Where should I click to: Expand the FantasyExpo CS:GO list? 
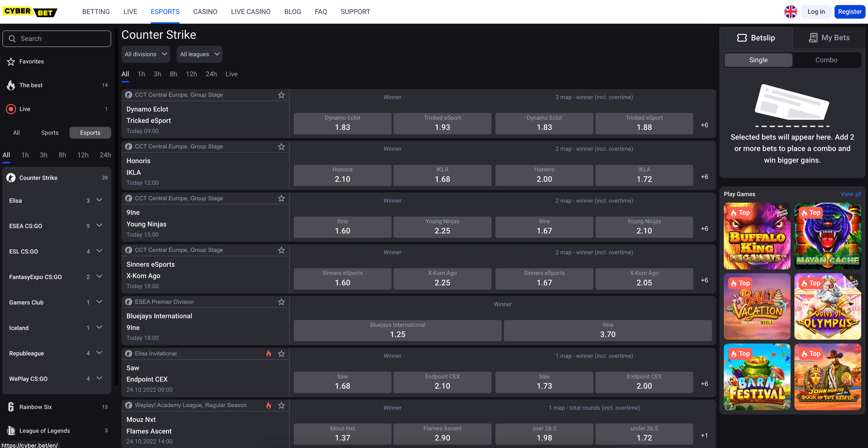pyautogui.click(x=99, y=276)
